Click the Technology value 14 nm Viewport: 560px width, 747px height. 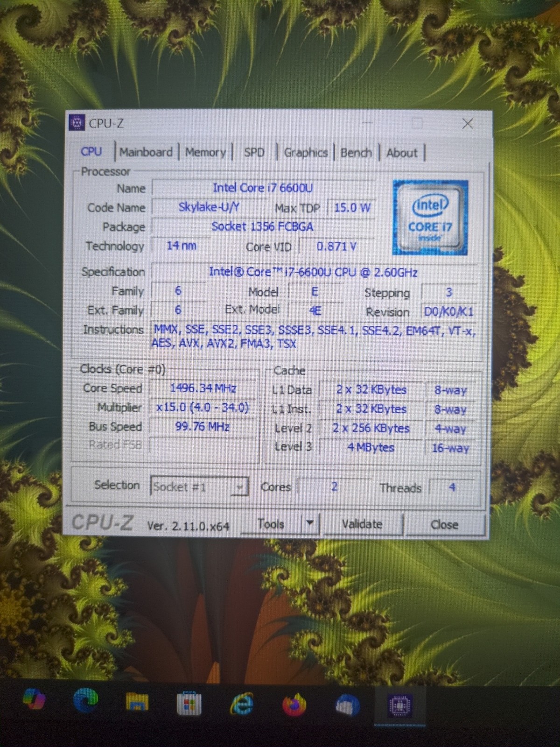(x=182, y=246)
